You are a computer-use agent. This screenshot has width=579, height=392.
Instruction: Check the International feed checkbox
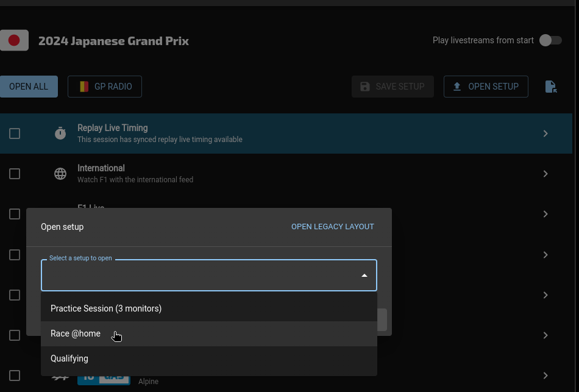click(x=15, y=174)
